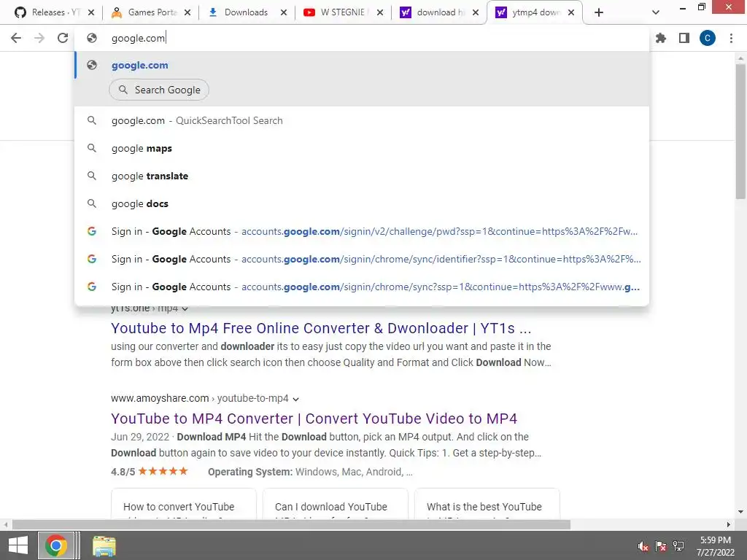Open the Windows Start button

click(x=18, y=545)
